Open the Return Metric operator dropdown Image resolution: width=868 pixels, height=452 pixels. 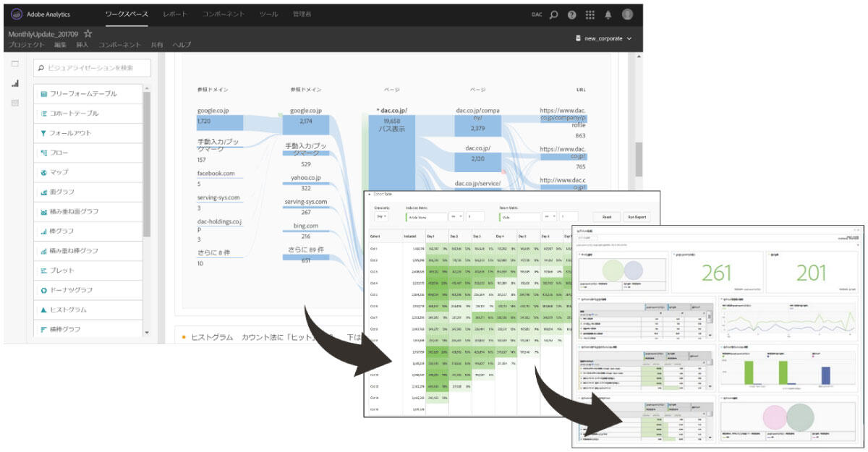pyautogui.click(x=550, y=216)
